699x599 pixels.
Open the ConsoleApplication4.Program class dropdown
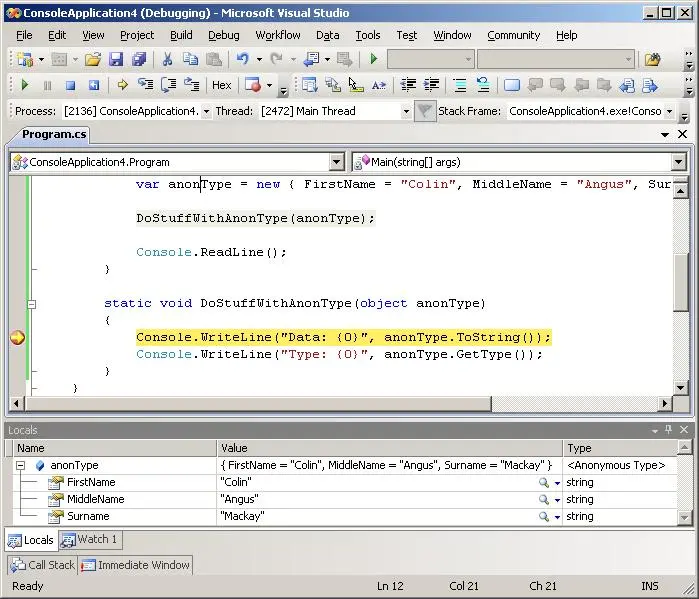tap(337, 162)
